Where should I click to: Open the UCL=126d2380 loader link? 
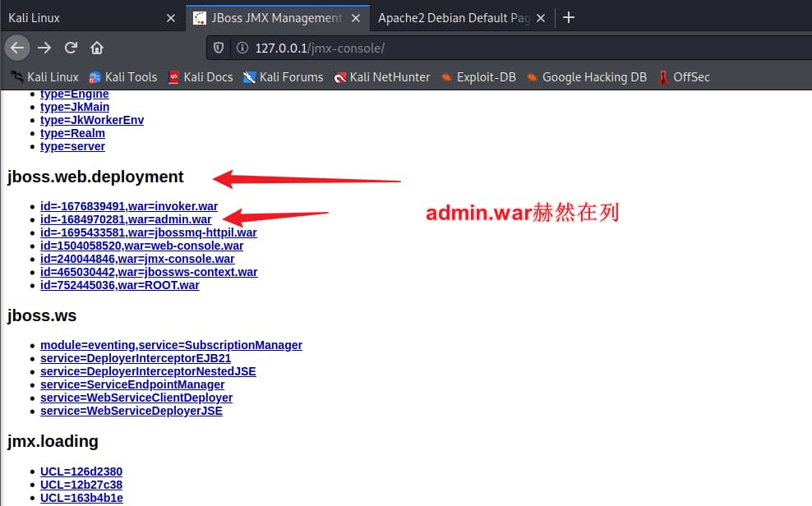coord(81,471)
